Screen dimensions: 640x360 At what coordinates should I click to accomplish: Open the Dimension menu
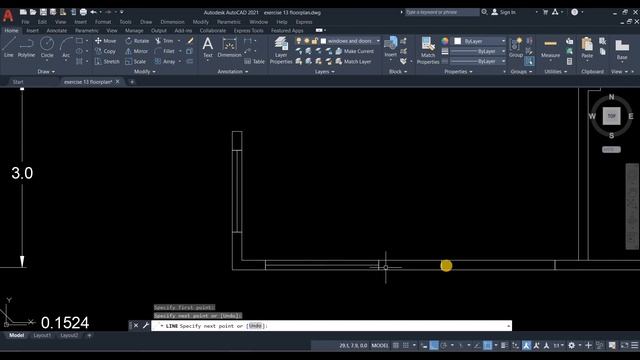[172, 22]
